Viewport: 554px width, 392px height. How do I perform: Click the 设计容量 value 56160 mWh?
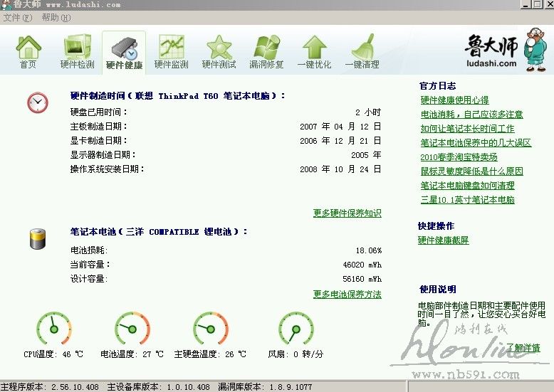pos(362,279)
